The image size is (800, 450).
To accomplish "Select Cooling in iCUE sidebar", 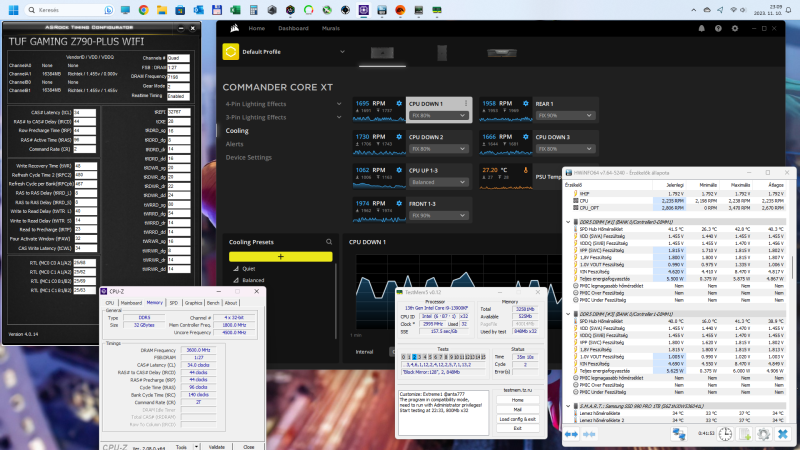I will tap(237, 131).
